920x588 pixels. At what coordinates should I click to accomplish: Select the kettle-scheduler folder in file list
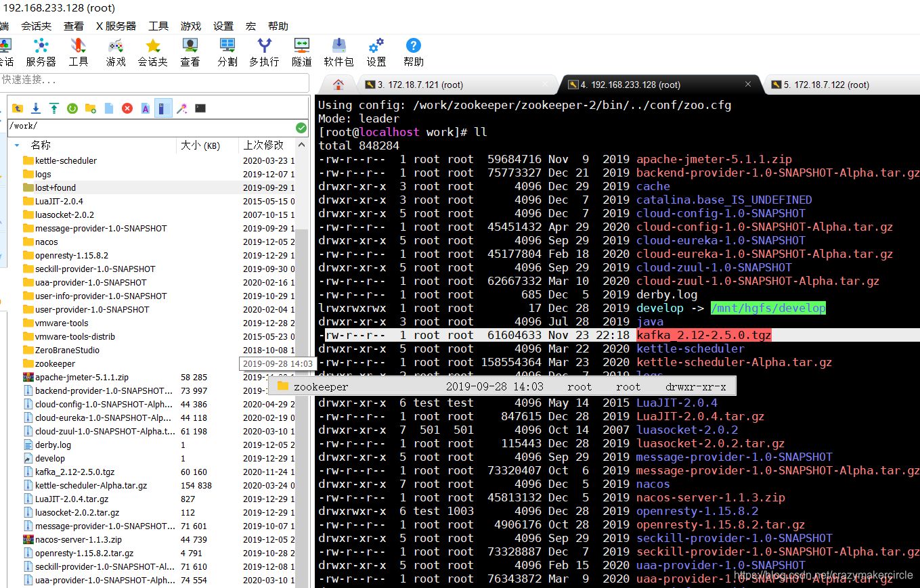pyautogui.click(x=66, y=160)
